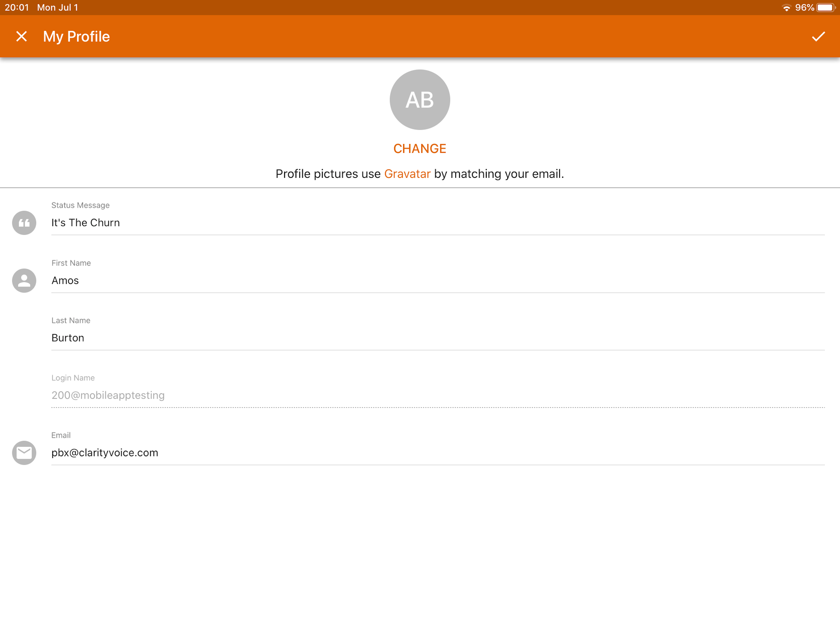Open the Gravatar link
Image resolution: width=840 pixels, height=630 pixels.
point(407,173)
